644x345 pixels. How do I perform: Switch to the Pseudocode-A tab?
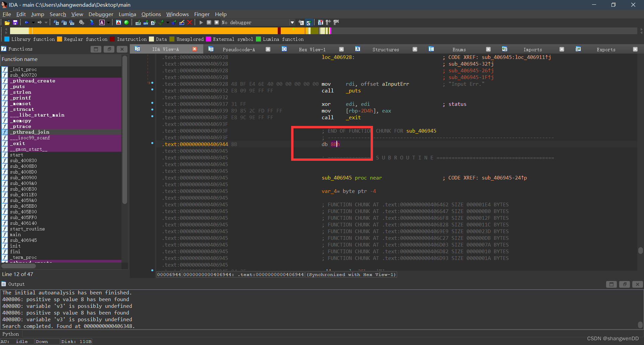click(x=238, y=49)
